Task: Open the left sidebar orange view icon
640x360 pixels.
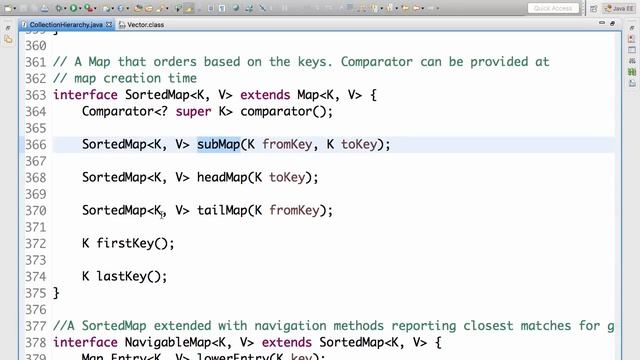Action: pos(8,39)
